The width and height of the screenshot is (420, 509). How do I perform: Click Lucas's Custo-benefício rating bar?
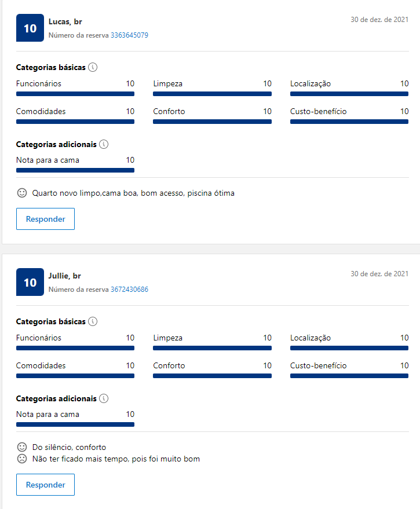[349, 122]
